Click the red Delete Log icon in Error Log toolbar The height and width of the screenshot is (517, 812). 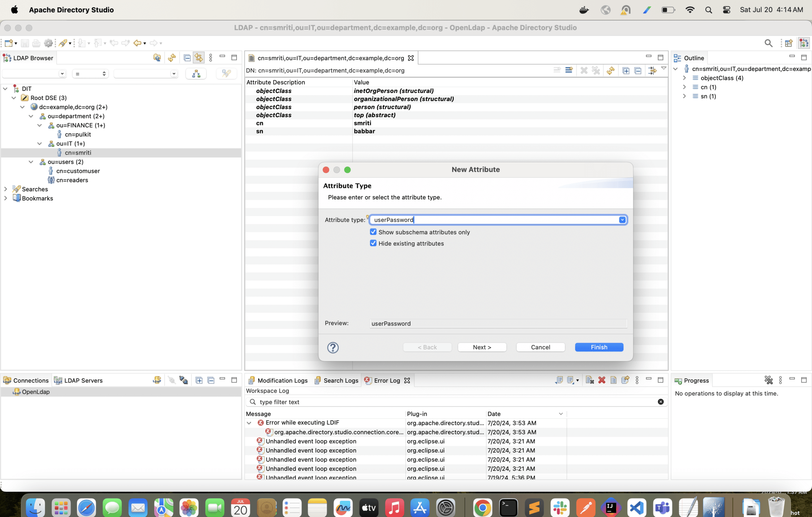602,380
